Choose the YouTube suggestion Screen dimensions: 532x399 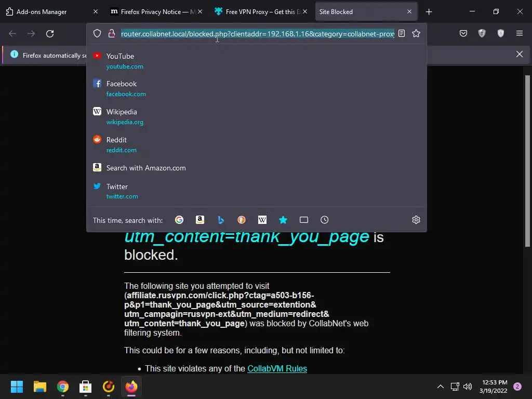[257, 61]
